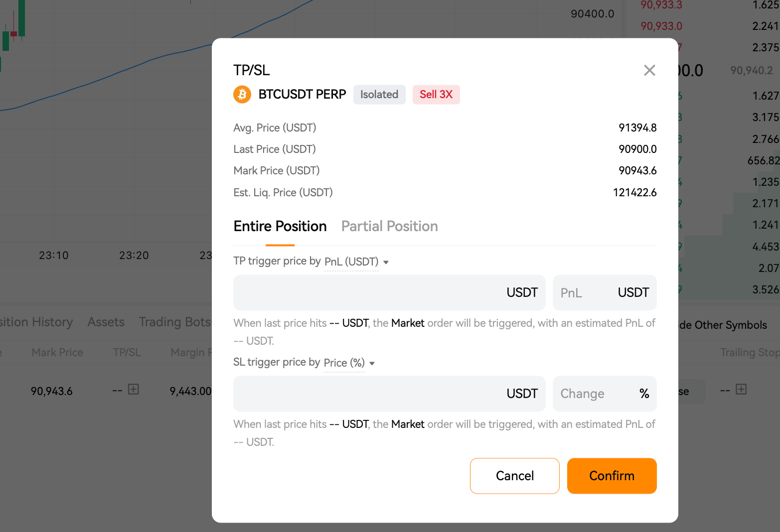Click the Sell 3X leverage badge
The width and height of the screenshot is (780, 532).
pyautogui.click(x=436, y=95)
